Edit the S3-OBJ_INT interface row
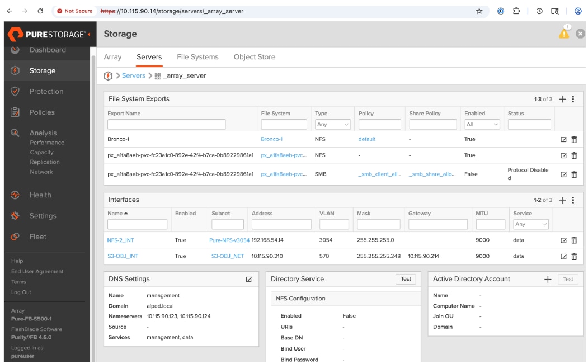 (564, 257)
